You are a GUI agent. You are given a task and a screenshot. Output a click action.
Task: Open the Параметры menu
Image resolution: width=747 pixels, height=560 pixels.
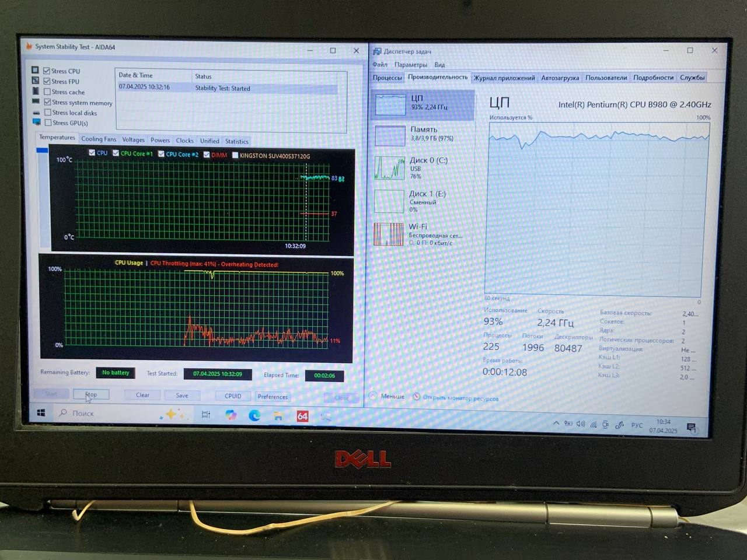tap(410, 65)
